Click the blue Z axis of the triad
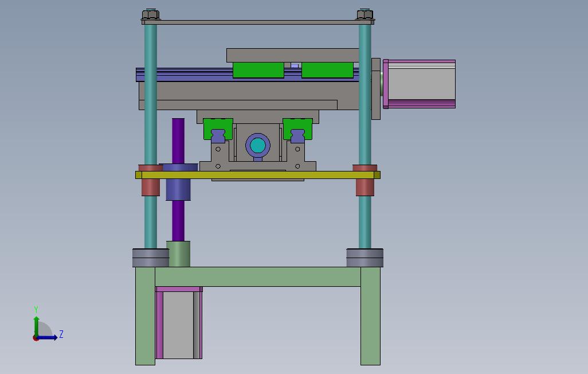This screenshot has height=374, width=588. click(x=48, y=338)
